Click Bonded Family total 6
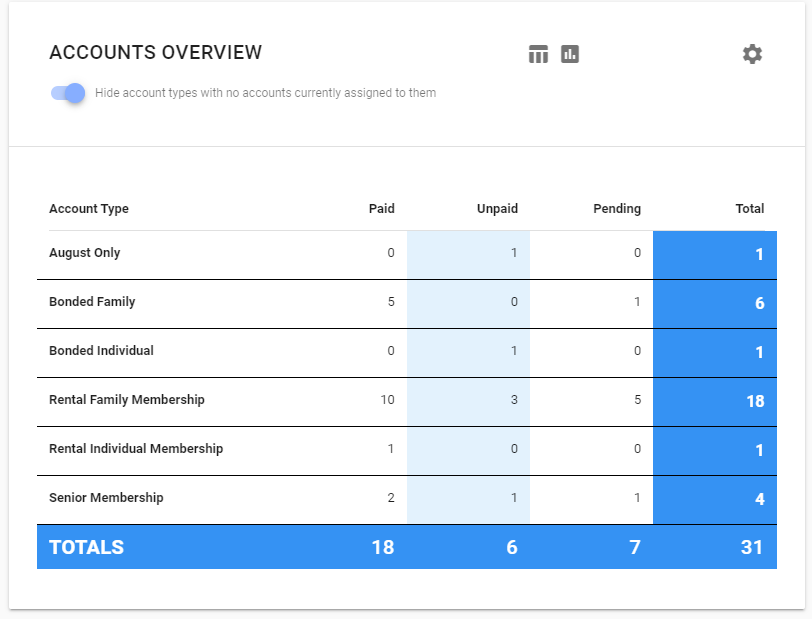The image size is (812, 619). (x=759, y=303)
